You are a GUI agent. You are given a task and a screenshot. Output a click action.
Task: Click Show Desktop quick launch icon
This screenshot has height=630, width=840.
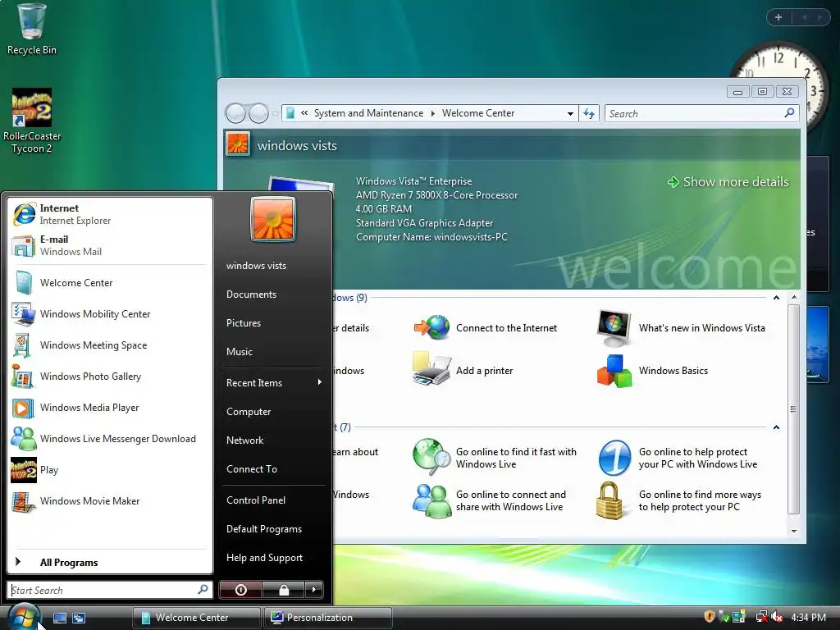(x=59, y=618)
